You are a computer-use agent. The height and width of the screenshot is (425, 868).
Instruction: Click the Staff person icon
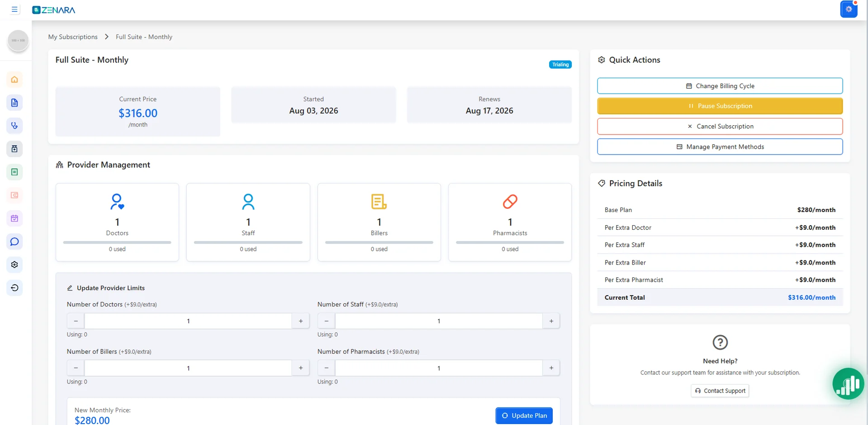(x=248, y=202)
